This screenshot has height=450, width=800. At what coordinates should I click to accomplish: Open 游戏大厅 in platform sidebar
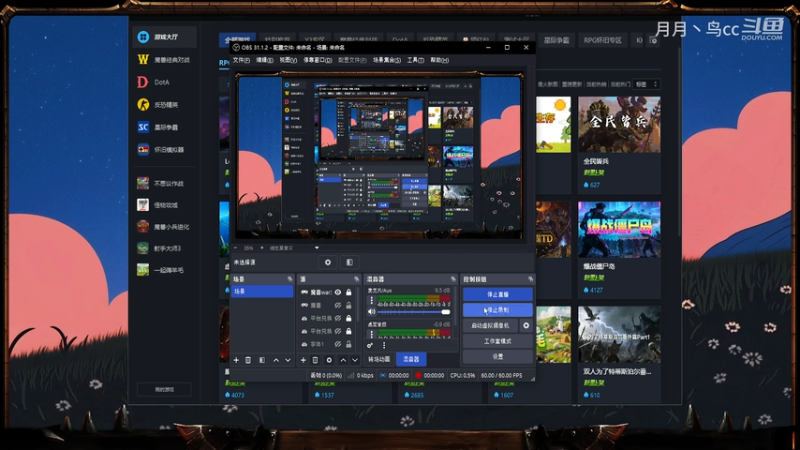[165, 37]
